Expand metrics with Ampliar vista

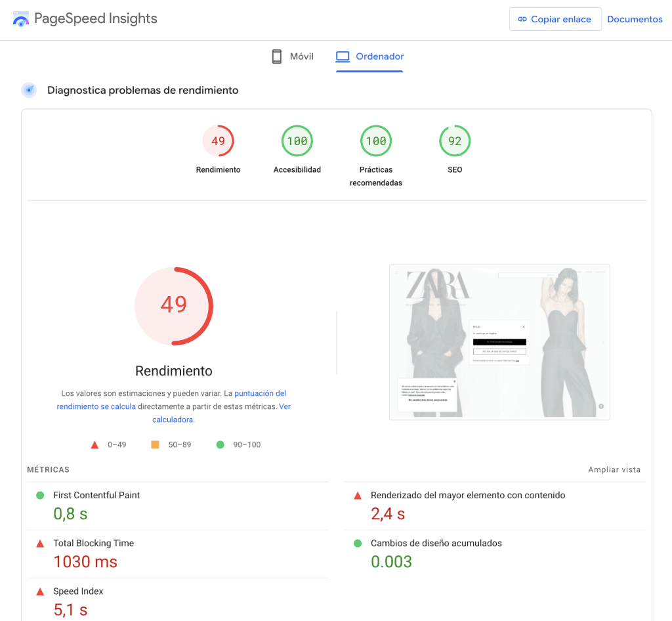pyautogui.click(x=614, y=469)
